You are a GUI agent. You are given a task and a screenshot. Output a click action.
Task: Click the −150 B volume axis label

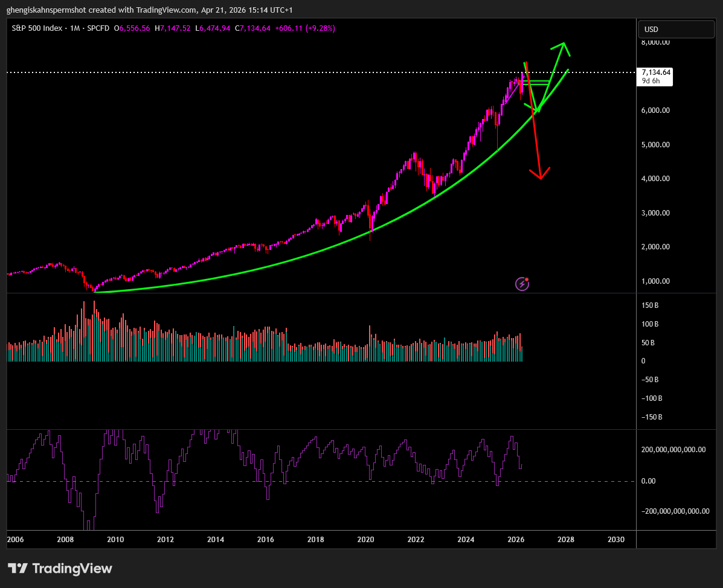point(652,417)
